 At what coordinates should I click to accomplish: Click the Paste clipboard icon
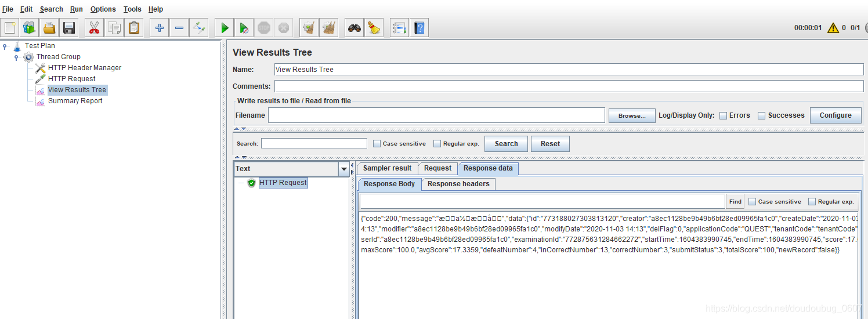pos(134,27)
